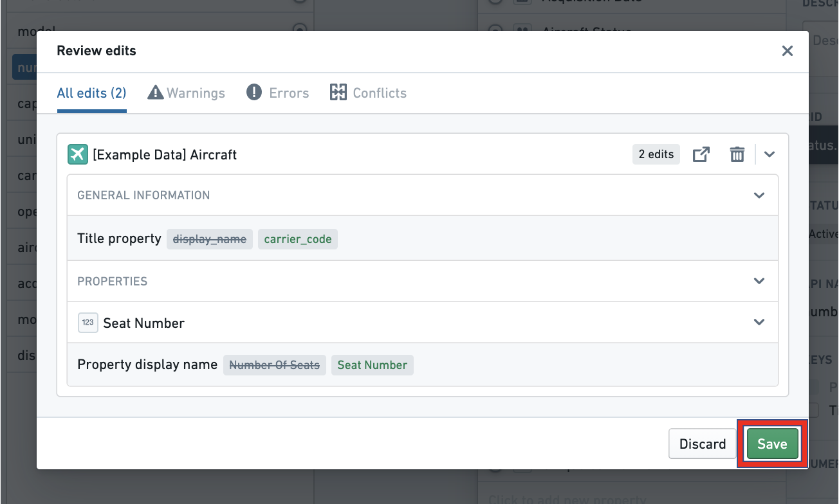Click the Save button
This screenshot has width=839, height=504.
click(x=772, y=444)
